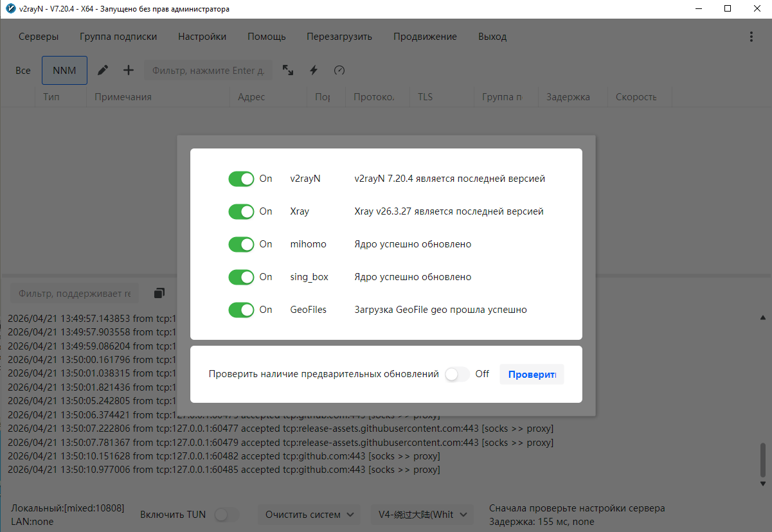The height and width of the screenshot is (532, 772).
Task: Toggle the Включить TUN switch
Action: pyautogui.click(x=227, y=515)
